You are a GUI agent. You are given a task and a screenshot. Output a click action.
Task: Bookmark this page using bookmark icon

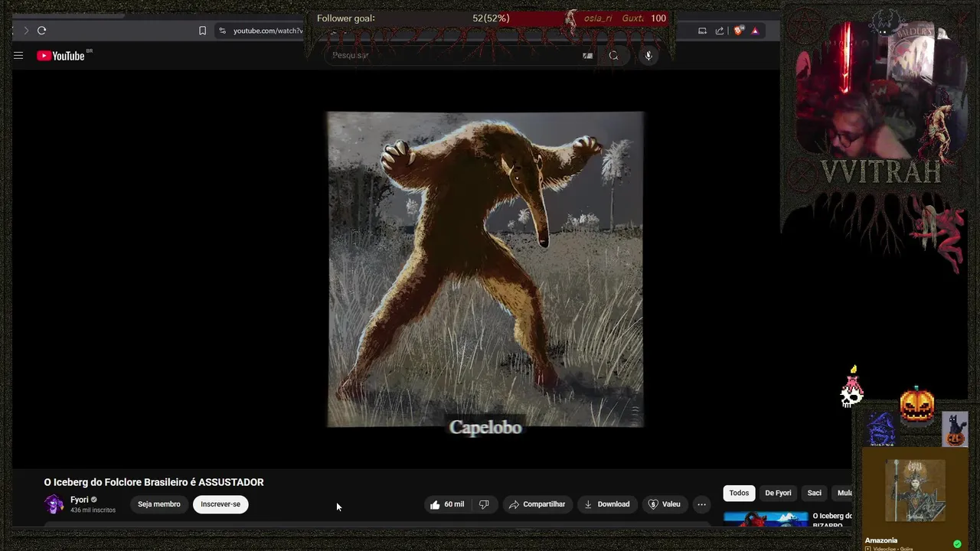(202, 31)
